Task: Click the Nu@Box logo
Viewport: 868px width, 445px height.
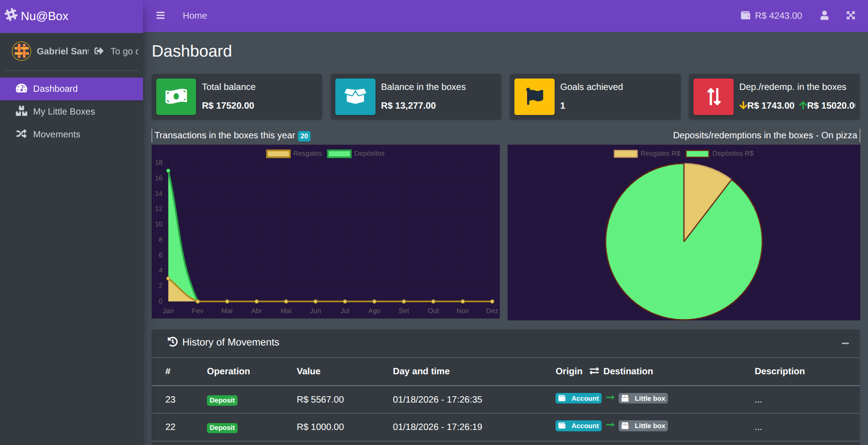Action: [37, 16]
